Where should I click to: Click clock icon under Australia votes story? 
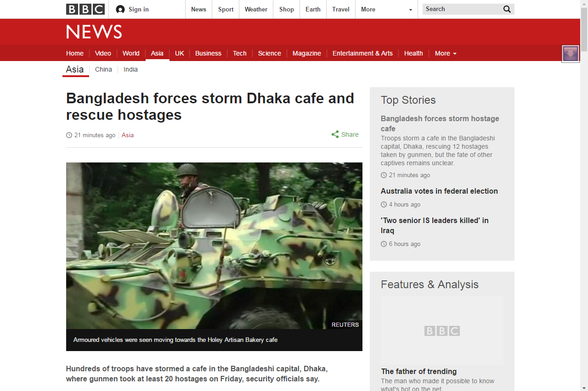[384, 205]
